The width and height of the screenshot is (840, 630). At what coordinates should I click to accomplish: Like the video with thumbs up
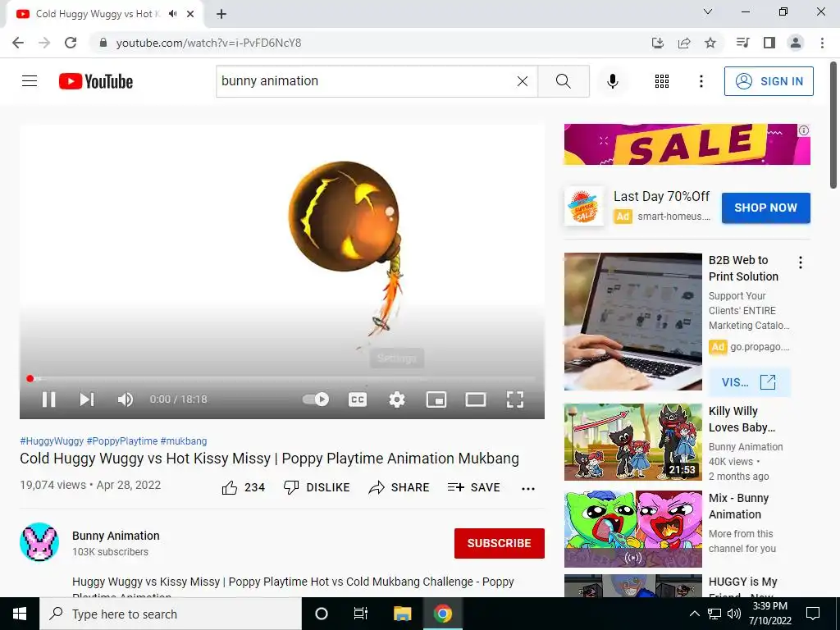click(243, 487)
